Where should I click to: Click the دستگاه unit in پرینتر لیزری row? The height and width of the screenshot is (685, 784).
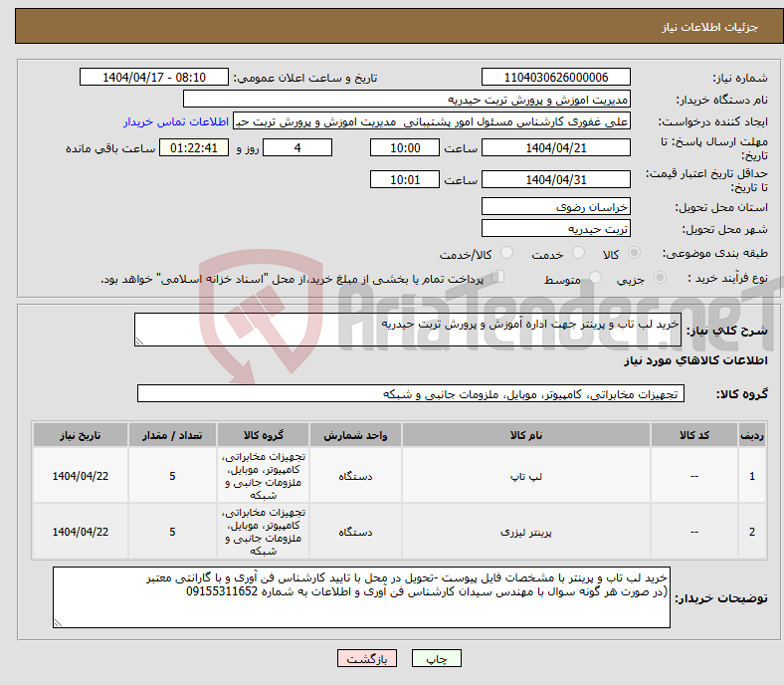pyautogui.click(x=355, y=532)
